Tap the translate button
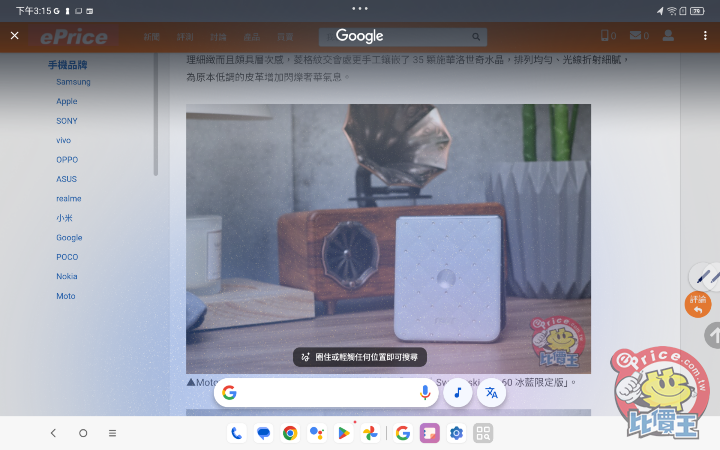The image size is (720, 450). [491, 393]
